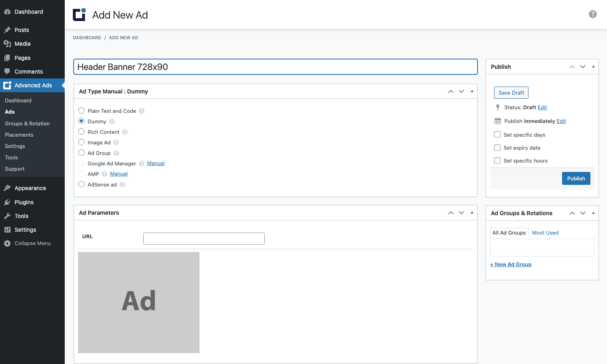Screen dimensions: 607x364
Task: Open Ads submenu item in sidebar
Action: pos(10,112)
